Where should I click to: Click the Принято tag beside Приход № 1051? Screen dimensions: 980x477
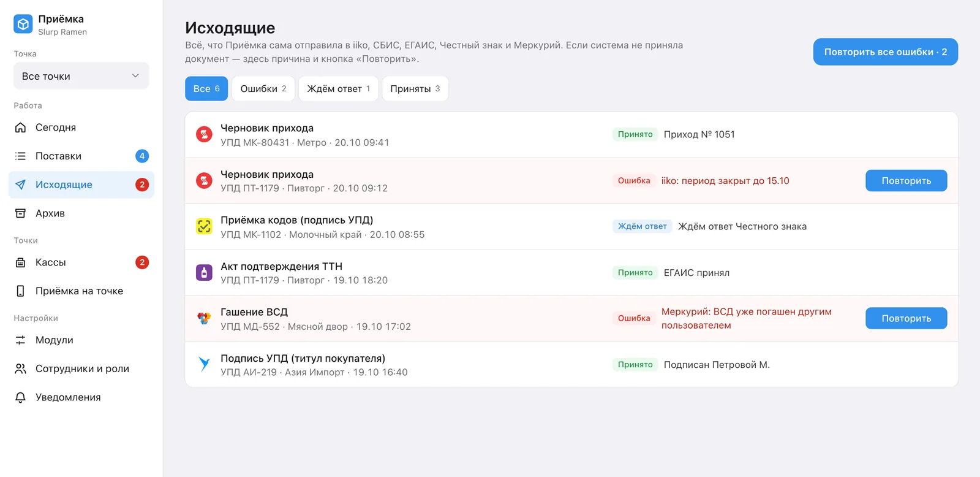tap(635, 134)
